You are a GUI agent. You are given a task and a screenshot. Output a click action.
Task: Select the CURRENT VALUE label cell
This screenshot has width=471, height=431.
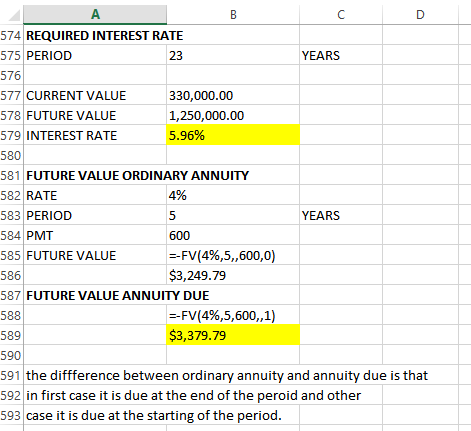point(95,95)
